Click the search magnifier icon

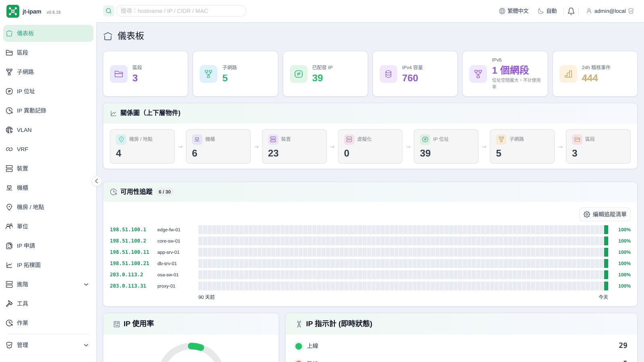pyautogui.click(x=109, y=11)
